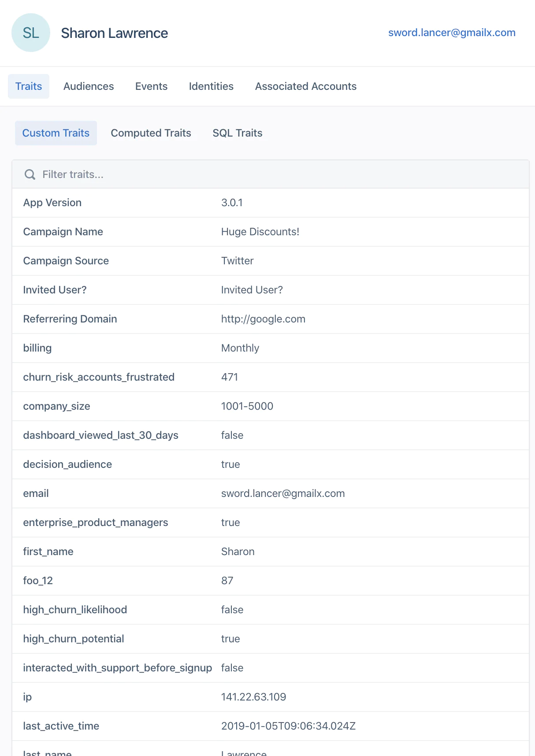Screen dimensions: 535x756
Task: Click the search magnifier icon
Action: click(30, 174)
